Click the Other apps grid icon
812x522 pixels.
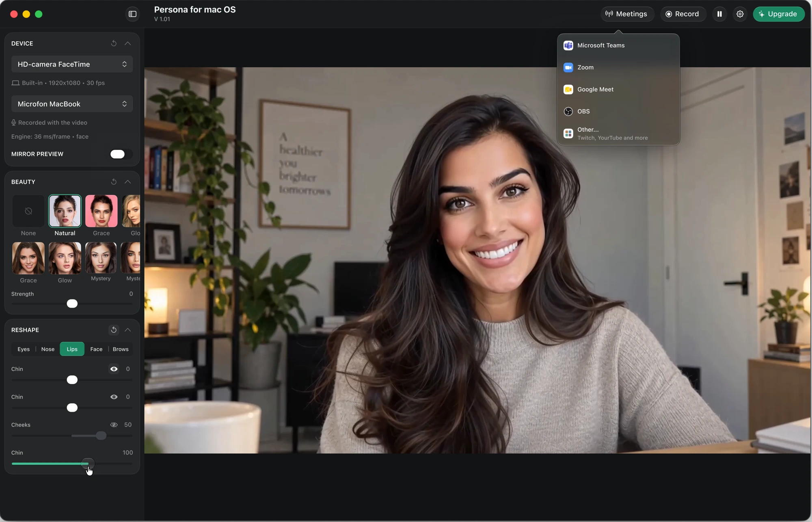coord(568,133)
